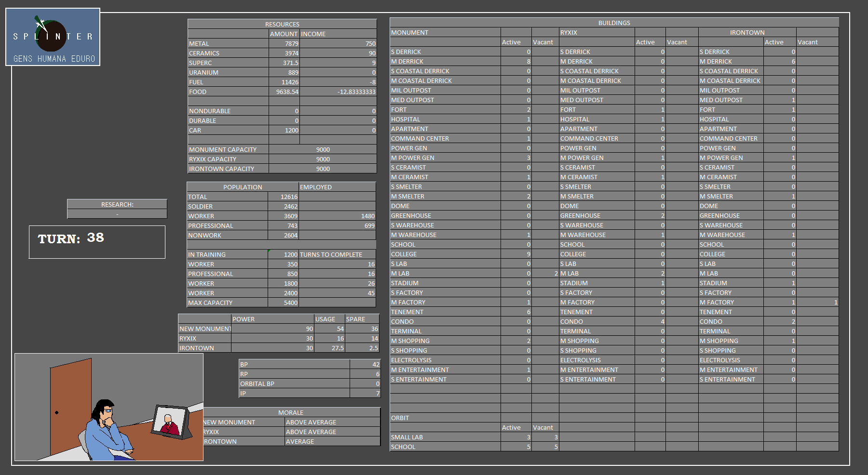The image size is (868, 475).
Task: Select the IRONTOWN buildings column header
Action: click(746, 32)
